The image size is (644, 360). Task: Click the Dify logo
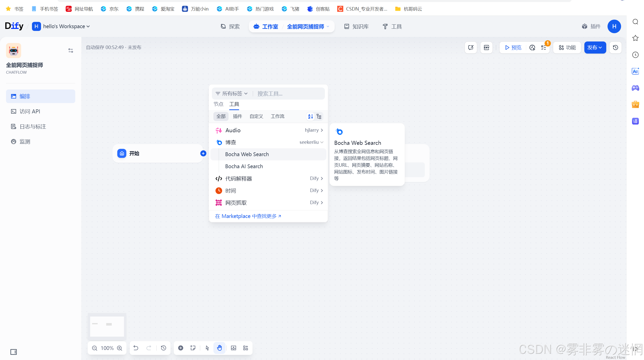14,26
